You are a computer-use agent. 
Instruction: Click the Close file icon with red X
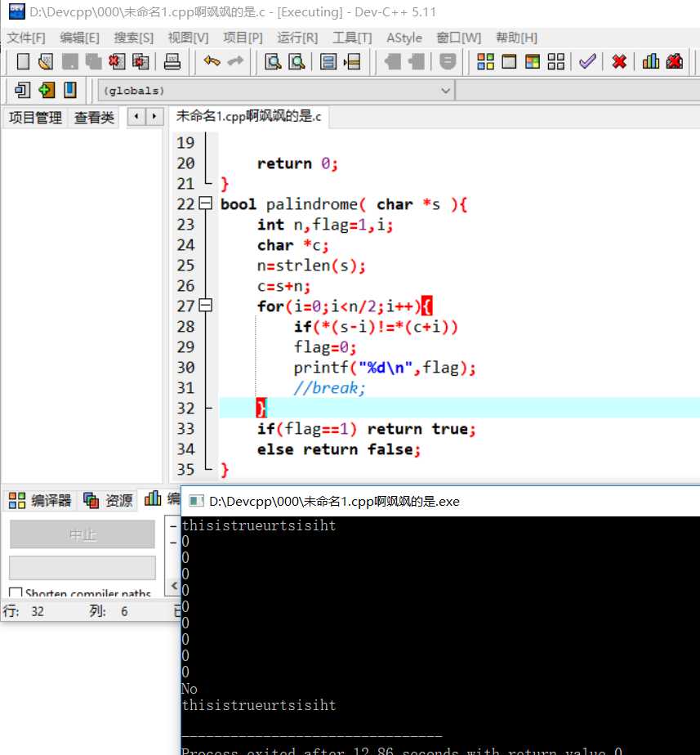[x=117, y=61]
